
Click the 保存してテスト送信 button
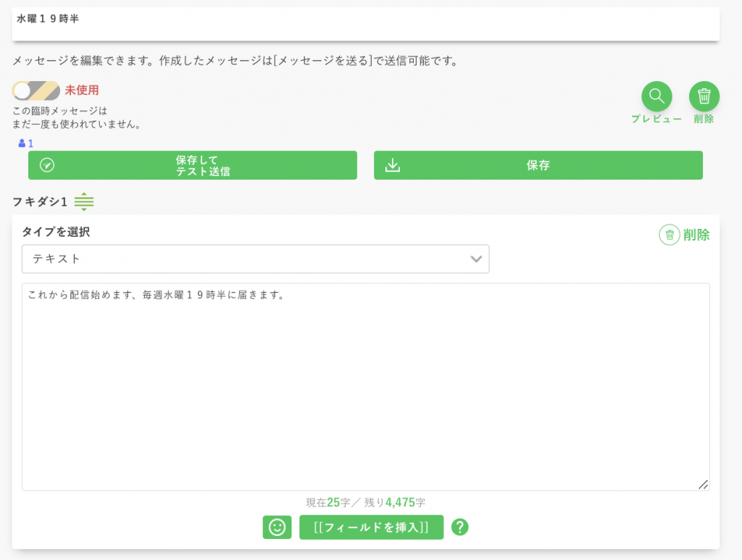pos(192,164)
